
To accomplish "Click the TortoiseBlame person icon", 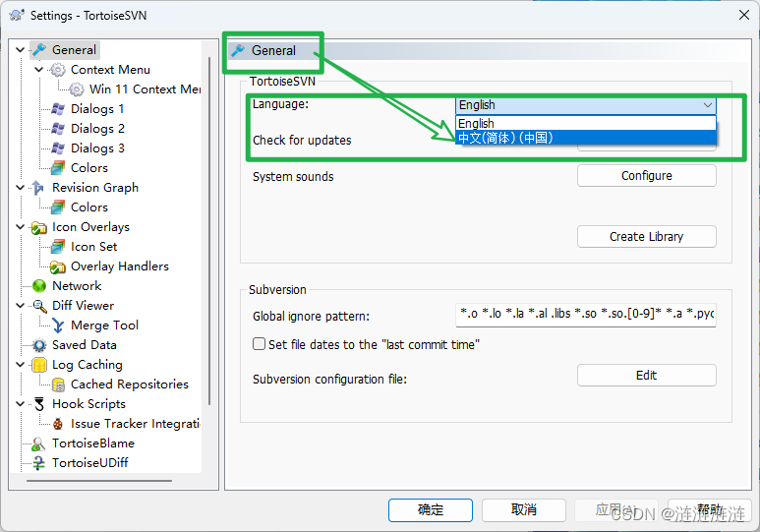I will coord(38,443).
